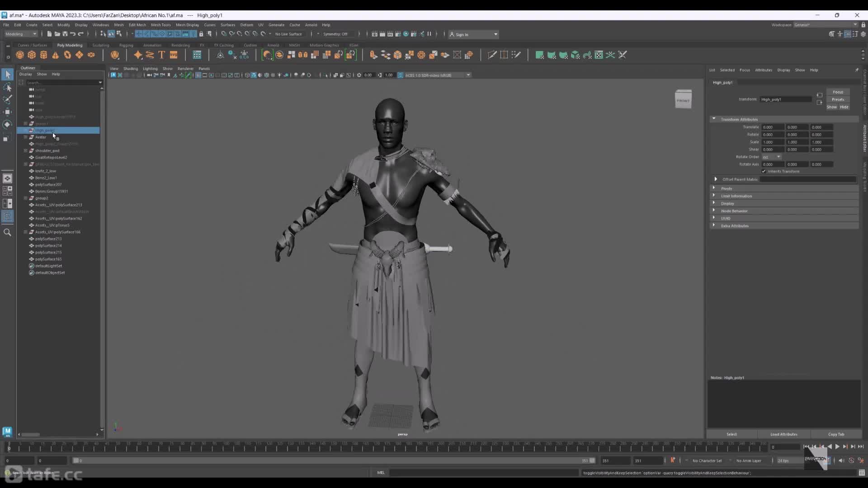Select shoulder_pad in the Outliner

(47, 150)
